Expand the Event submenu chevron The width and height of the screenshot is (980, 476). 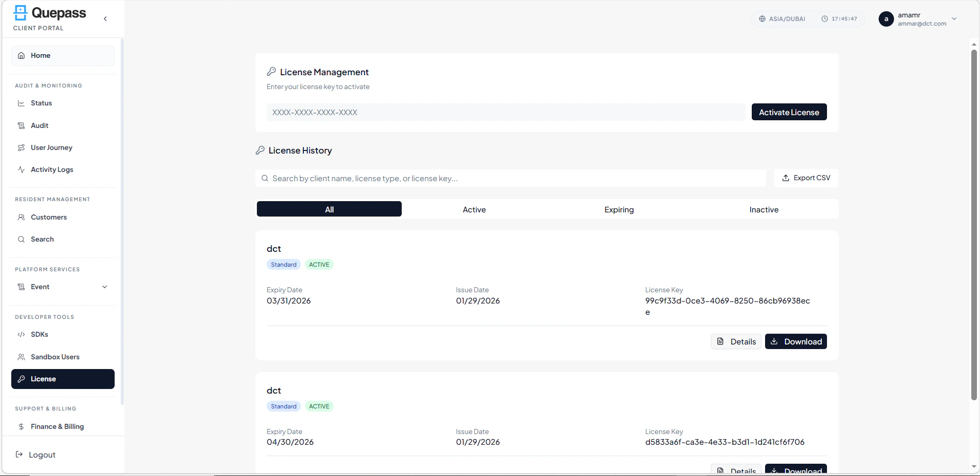pyautogui.click(x=105, y=287)
